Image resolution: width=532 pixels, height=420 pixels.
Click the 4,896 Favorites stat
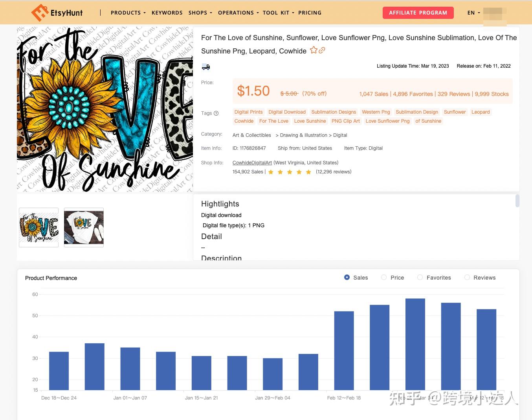(413, 94)
